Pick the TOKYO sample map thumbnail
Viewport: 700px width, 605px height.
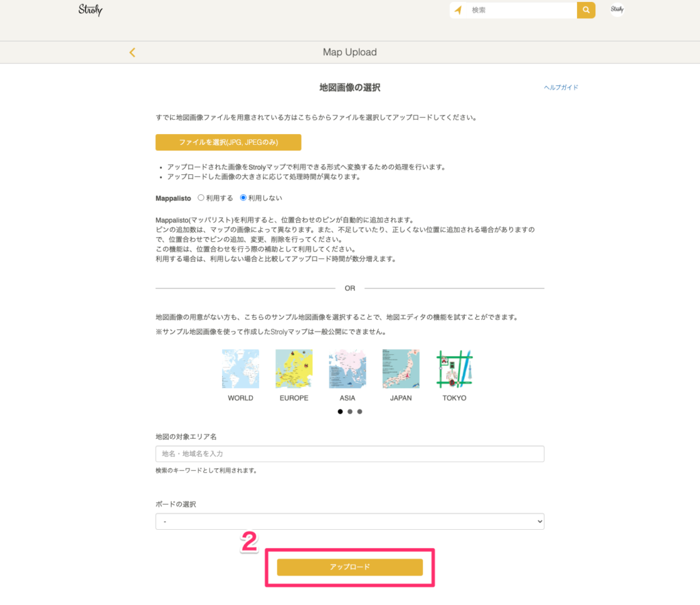(x=455, y=369)
